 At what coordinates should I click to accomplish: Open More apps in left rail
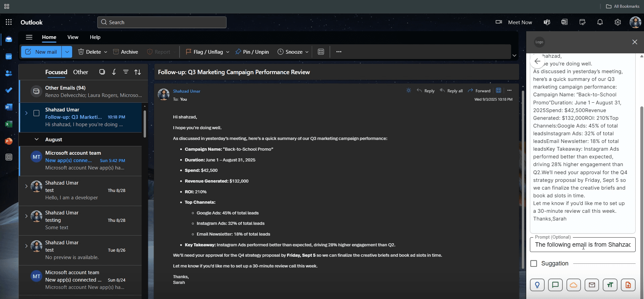click(x=9, y=157)
